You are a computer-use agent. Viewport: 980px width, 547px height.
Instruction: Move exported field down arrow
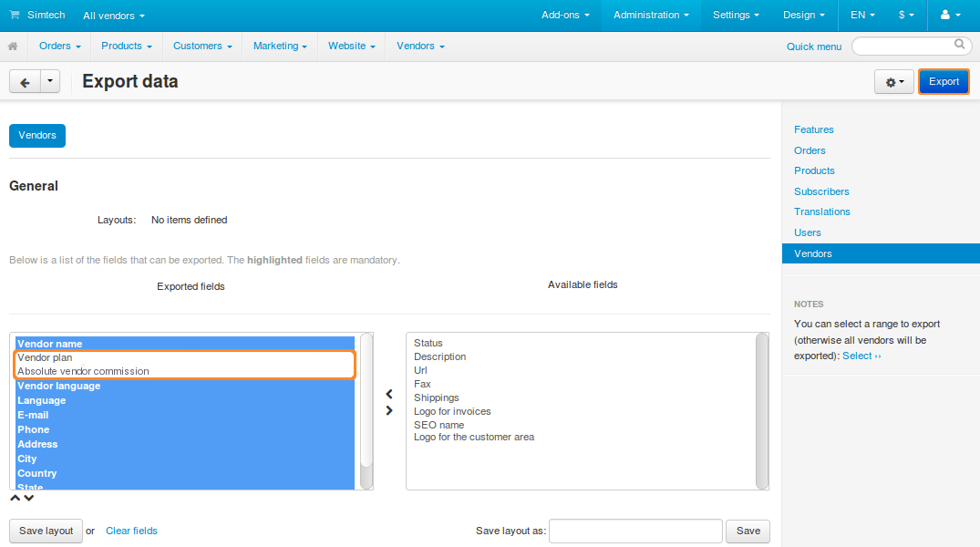29,499
